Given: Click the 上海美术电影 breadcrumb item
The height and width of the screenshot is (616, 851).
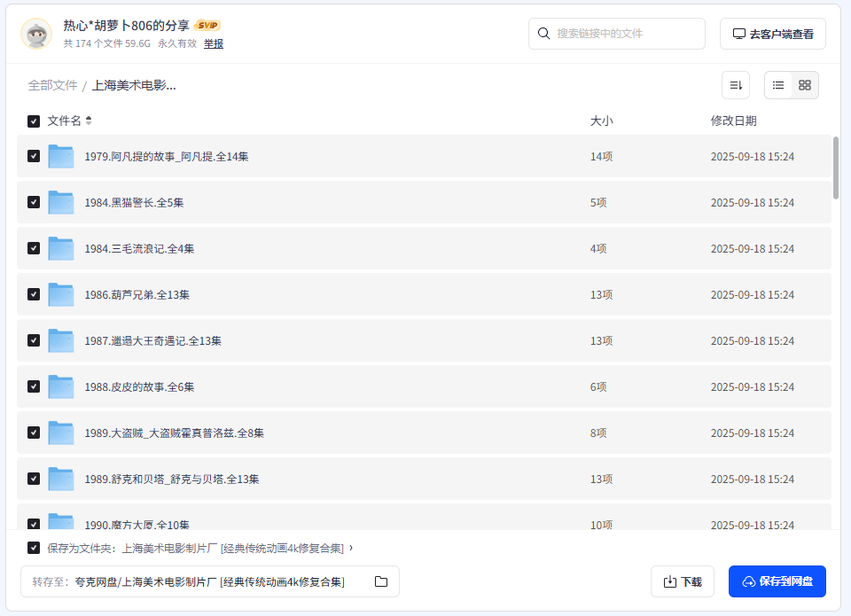Looking at the screenshot, I should click(134, 85).
